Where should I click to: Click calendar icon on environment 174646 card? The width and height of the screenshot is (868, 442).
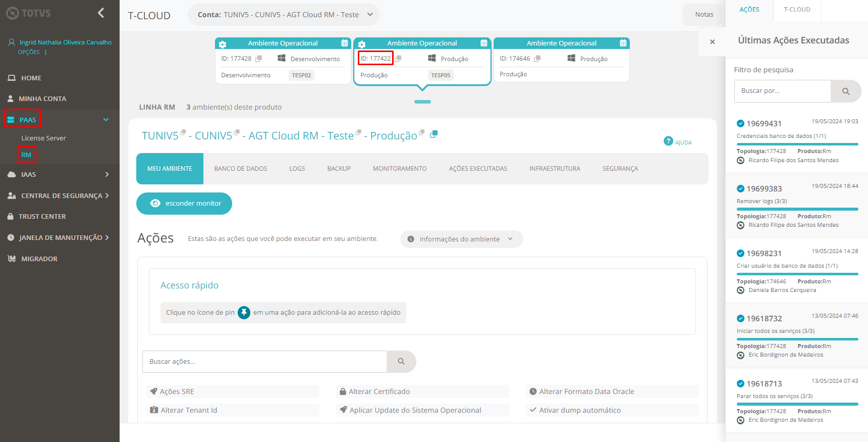click(x=623, y=43)
